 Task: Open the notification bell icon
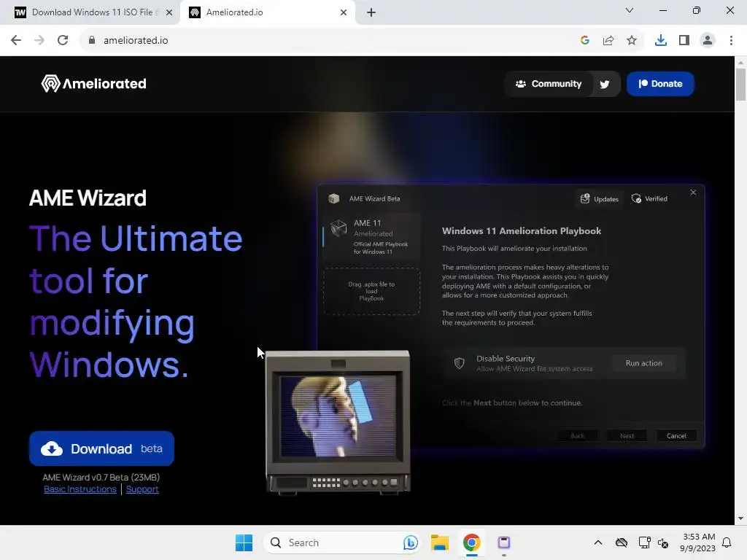[x=727, y=542]
